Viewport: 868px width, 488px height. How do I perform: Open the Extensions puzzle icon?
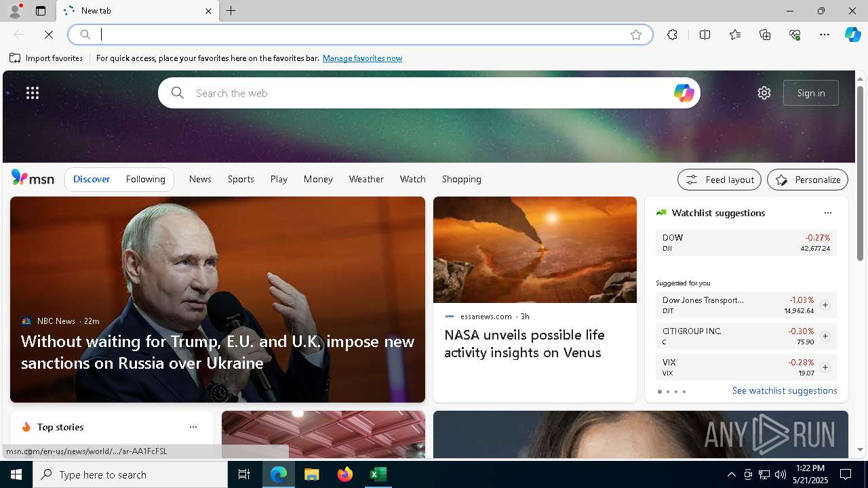coord(672,35)
